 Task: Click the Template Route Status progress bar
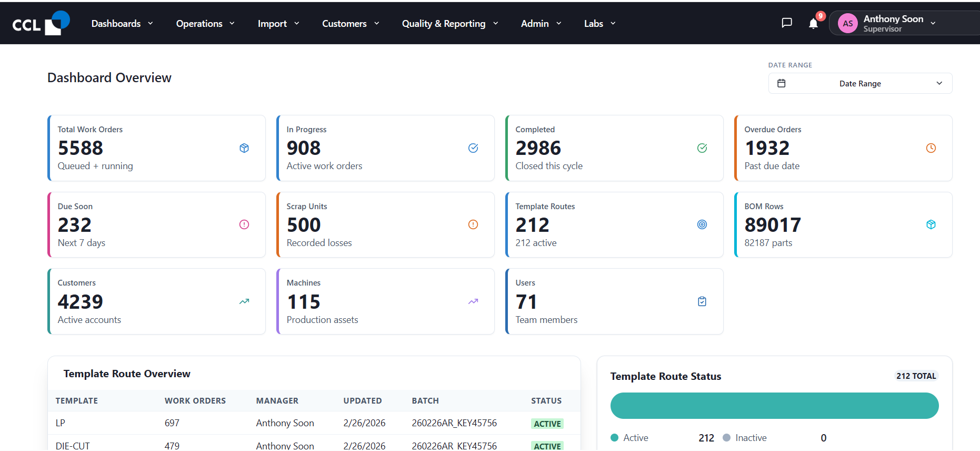(x=774, y=406)
